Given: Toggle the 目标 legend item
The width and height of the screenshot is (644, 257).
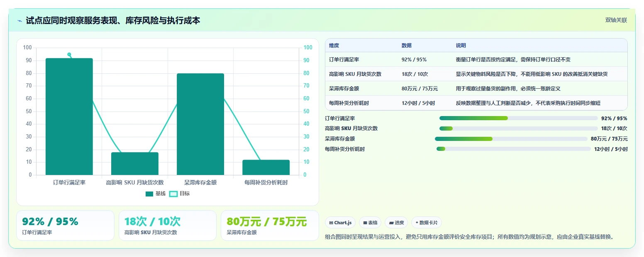Looking at the screenshot, I should click(180, 194).
